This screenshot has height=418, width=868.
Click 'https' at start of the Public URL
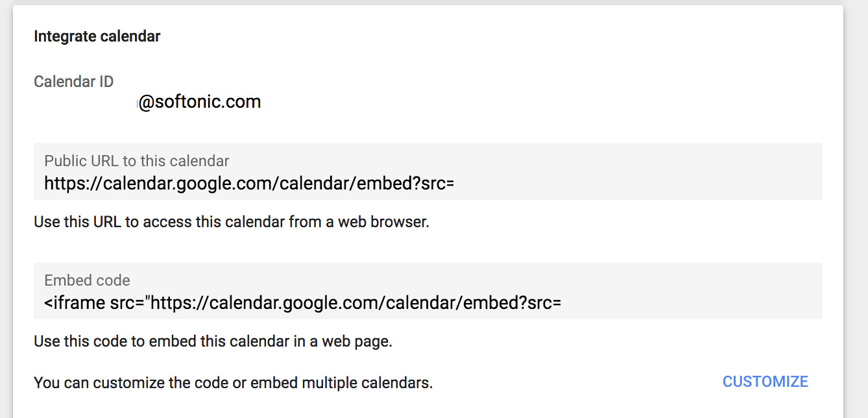tap(61, 184)
